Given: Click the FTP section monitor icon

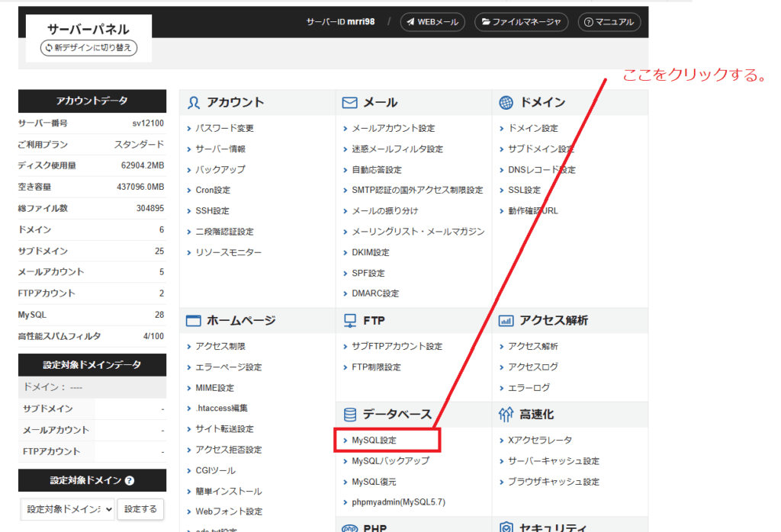Looking at the screenshot, I should (350, 321).
